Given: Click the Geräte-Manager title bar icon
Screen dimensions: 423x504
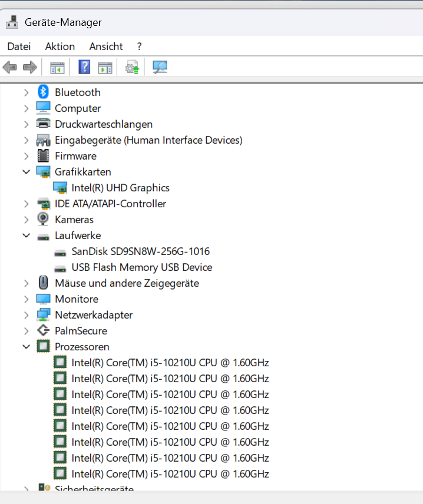Looking at the screenshot, I should pos(12,22).
